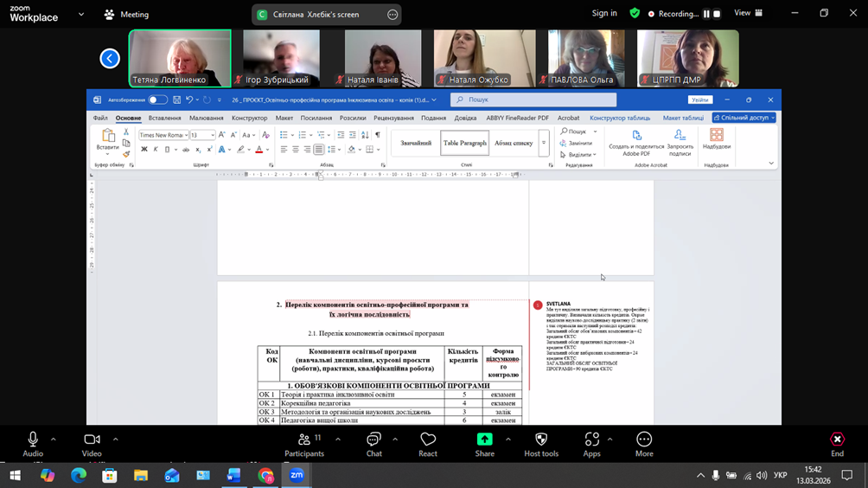The width and height of the screenshot is (868, 488).
Task: Click the Sign in link
Action: point(604,14)
